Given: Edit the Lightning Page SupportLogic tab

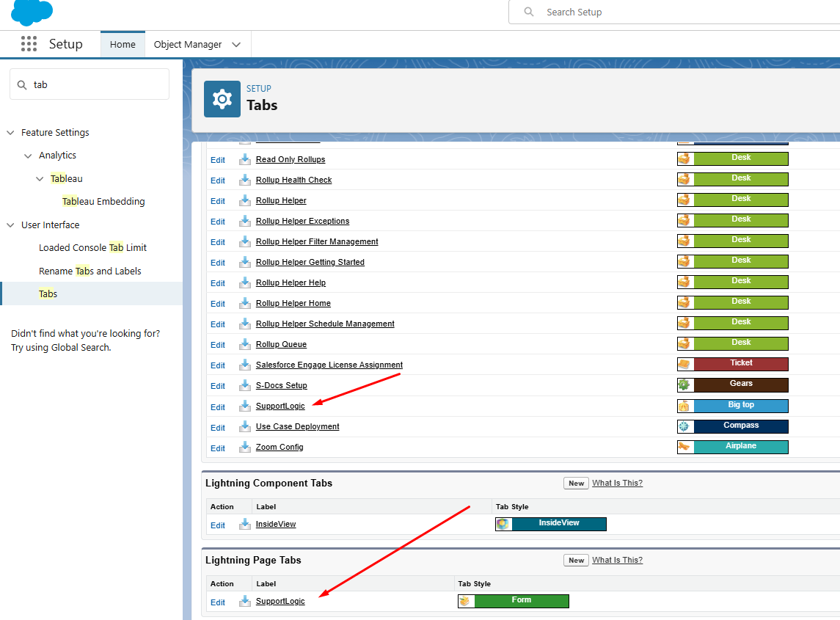Looking at the screenshot, I should (x=217, y=602).
